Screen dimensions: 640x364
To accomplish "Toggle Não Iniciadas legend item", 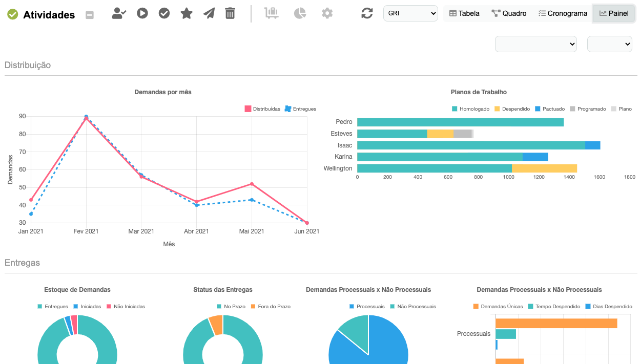I will click(126, 307).
